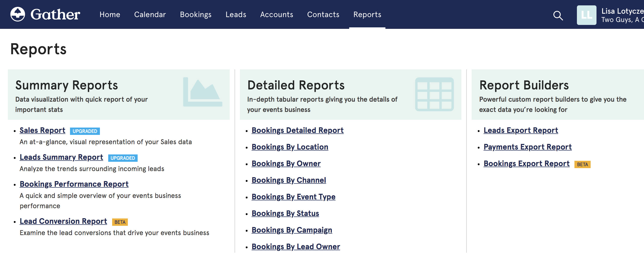Open the Leads Summary Report link

pos(61,157)
